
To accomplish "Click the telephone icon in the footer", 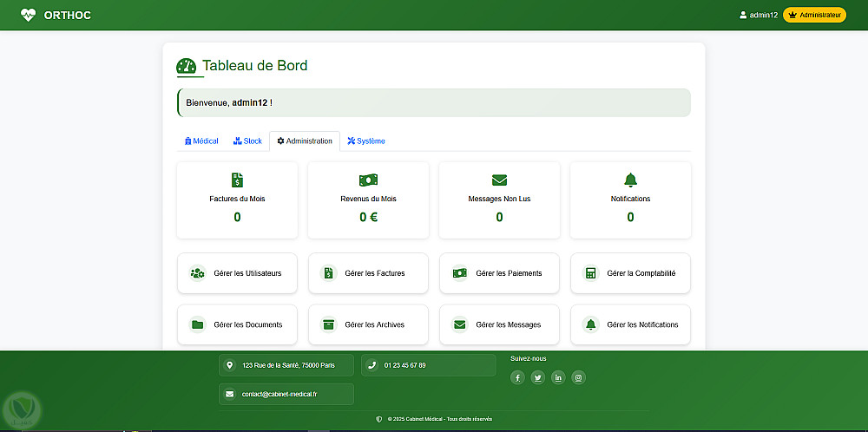I will click(372, 365).
